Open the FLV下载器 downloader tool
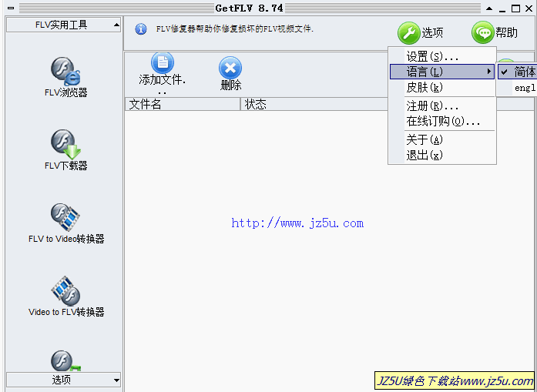This screenshot has height=392, width=537. pos(65,149)
